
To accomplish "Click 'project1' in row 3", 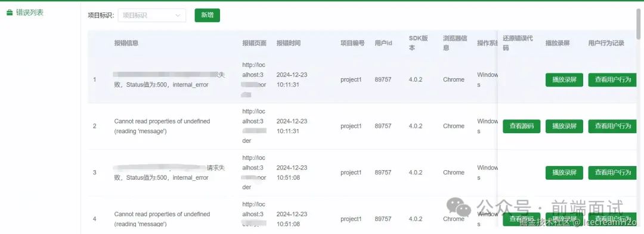I will click(x=351, y=173).
